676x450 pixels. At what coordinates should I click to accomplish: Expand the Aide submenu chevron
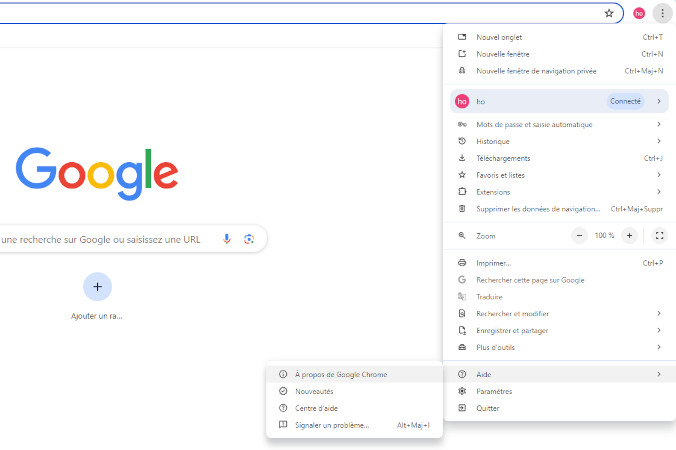[x=659, y=374]
